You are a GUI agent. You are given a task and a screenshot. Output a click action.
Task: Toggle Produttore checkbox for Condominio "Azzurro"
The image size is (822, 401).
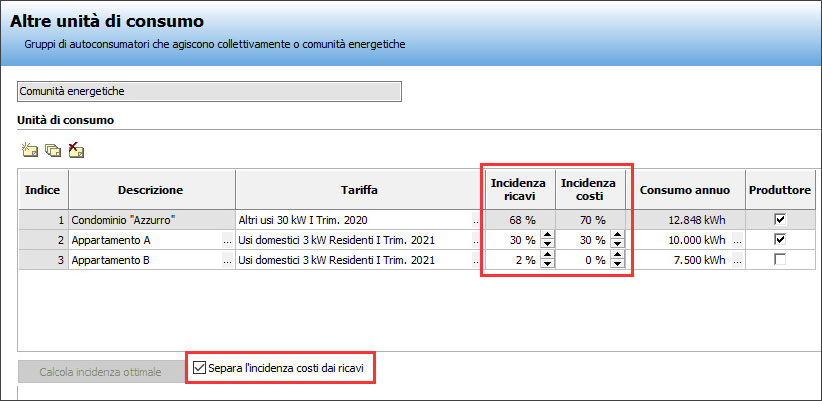click(780, 220)
